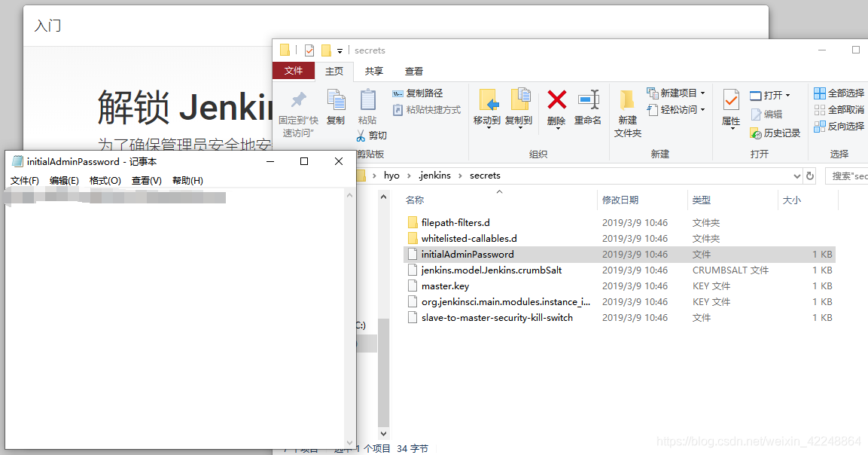This screenshot has width=868, height=455.
Task: Expand breadcrumb chevron after .jenkins
Action: (460, 176)
